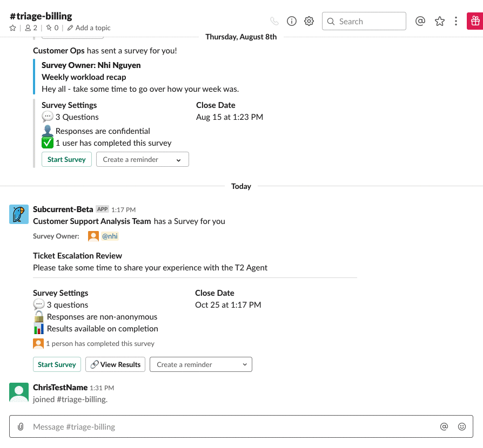Mention someone via composer at-sign
The height and width of the screenshot is (448, 483).
coord(444,426)
